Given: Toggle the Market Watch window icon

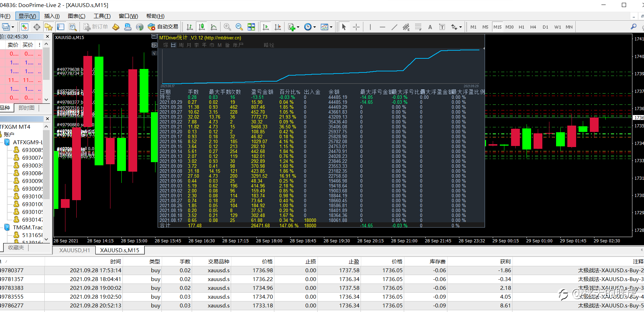Looking at the screenshot, I should tap(25, 27).
